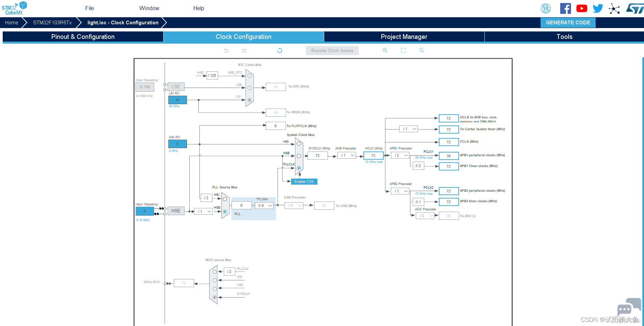644x326 pixels.
Task: Click the HSI RC 8 MHz block
Action: point(177,144)
